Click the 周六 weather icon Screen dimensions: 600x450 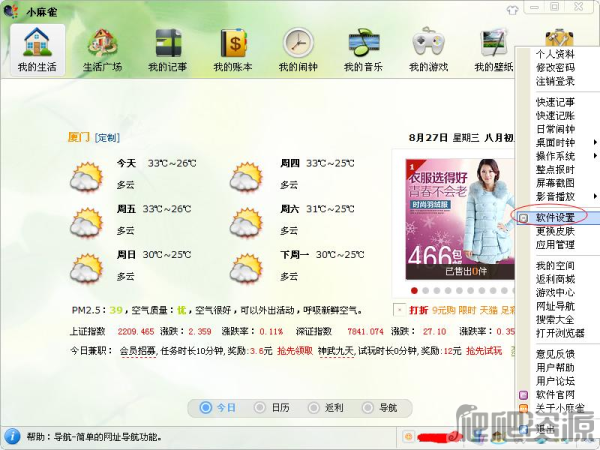[246, 222]
